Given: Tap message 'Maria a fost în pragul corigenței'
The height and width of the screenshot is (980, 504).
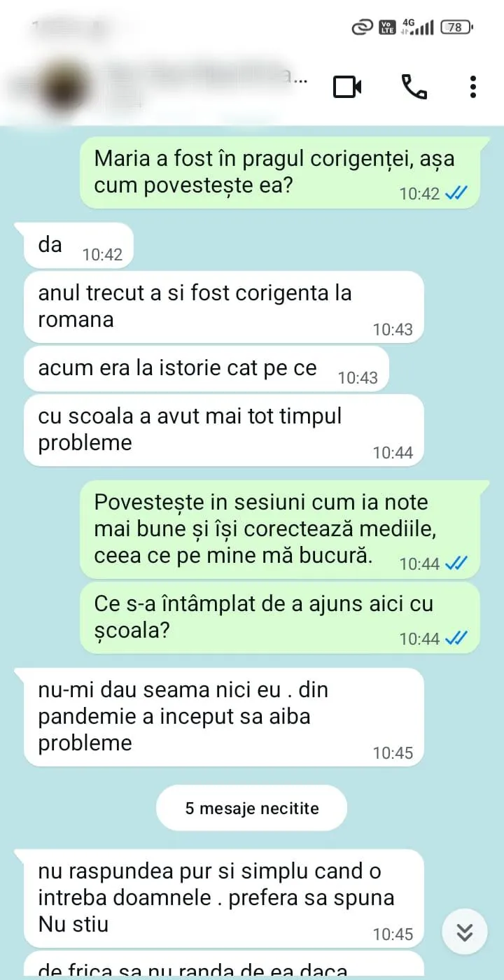Looking at the screenshot, I should 280,171.
